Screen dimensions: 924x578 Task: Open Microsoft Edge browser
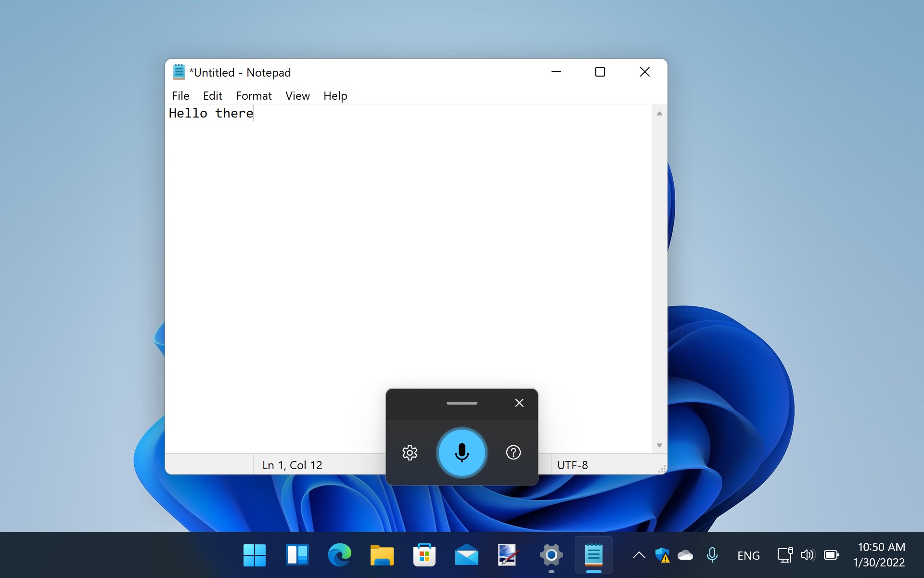[x=339, y=555]
